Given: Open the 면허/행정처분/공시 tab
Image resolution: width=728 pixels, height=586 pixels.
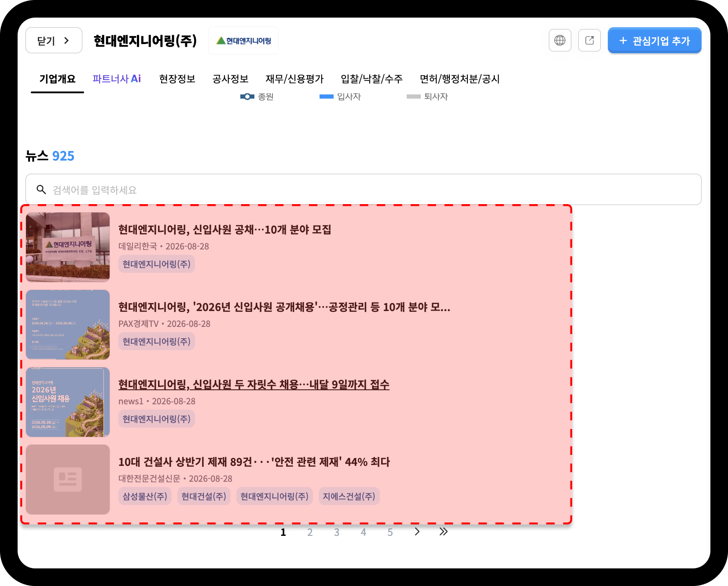Looking at the screenshot, I should (x=460, y=79).
